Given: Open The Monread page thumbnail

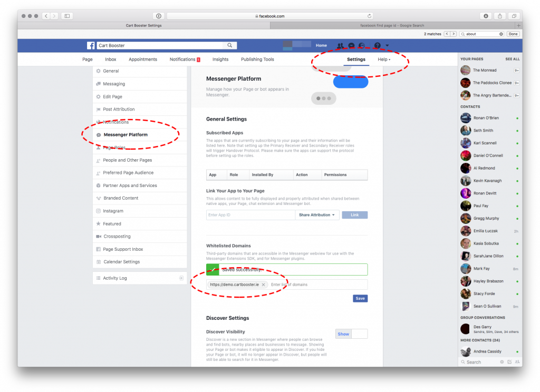Looking at the screenshot, I should tap(466, 70).
